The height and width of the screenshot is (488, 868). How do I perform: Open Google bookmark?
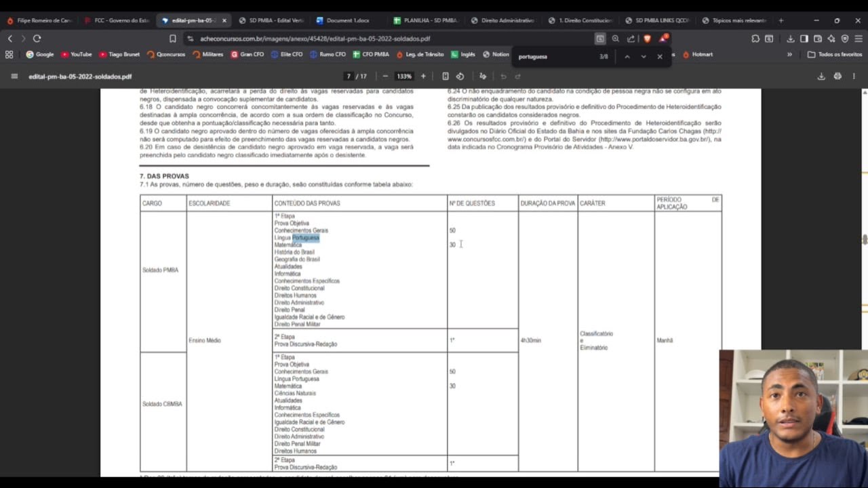(39, 54)
